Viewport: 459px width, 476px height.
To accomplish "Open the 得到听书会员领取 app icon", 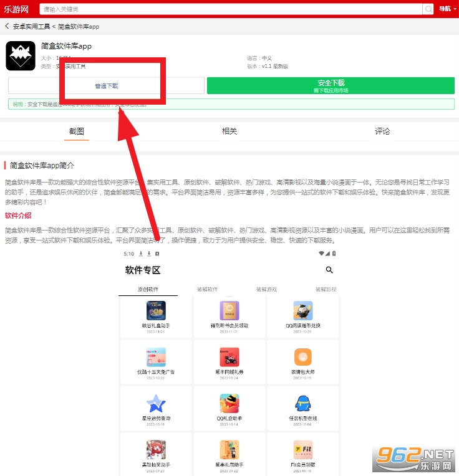I will pyautogui.click(x=229, y=310).
